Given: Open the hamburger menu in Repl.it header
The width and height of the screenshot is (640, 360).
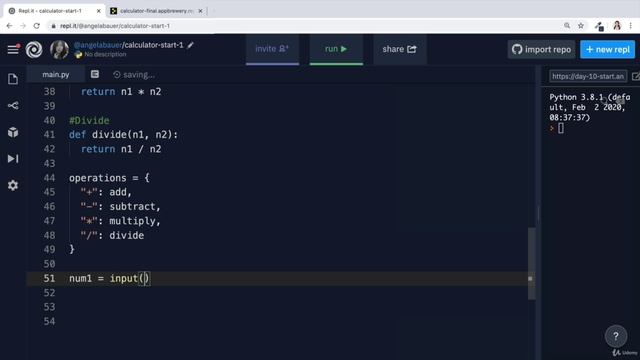Looking at the screenshot, I should pyautogui.click(x=13, y=49).
